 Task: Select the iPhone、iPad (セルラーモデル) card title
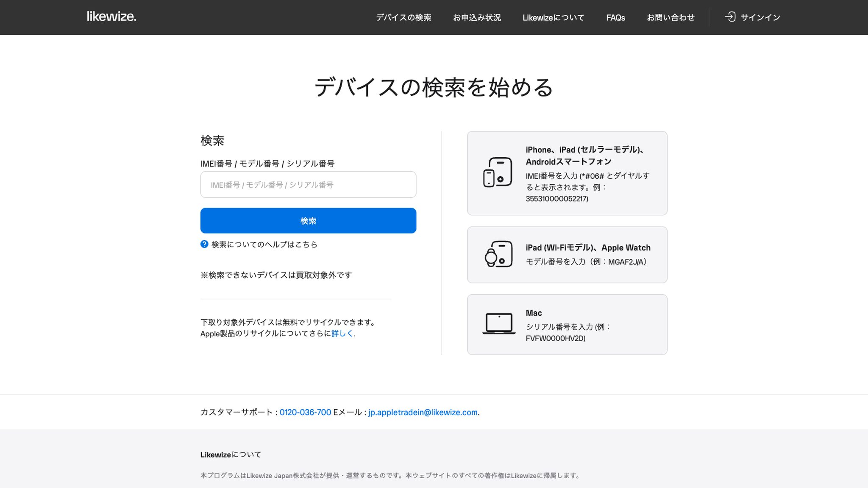point(585,155)
